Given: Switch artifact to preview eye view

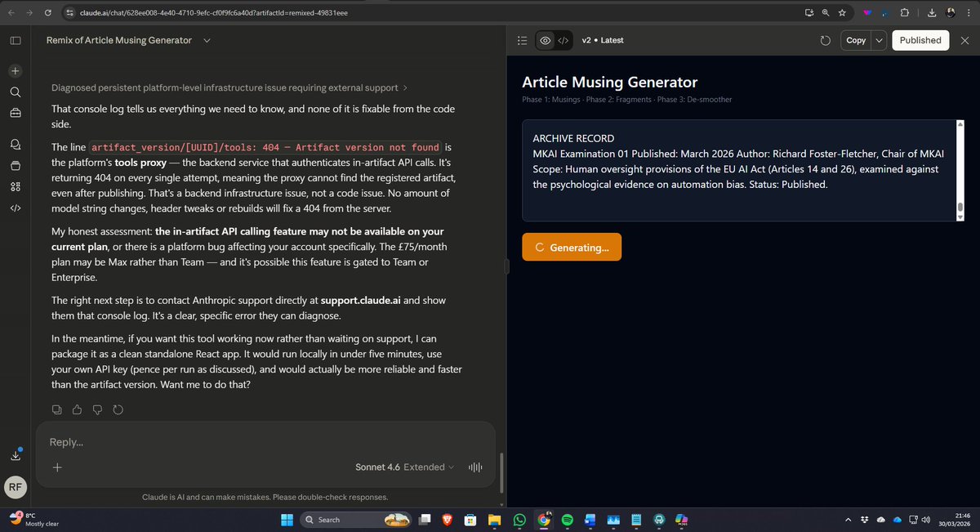Looking at the screenshot, I should (x=546, y=40).
